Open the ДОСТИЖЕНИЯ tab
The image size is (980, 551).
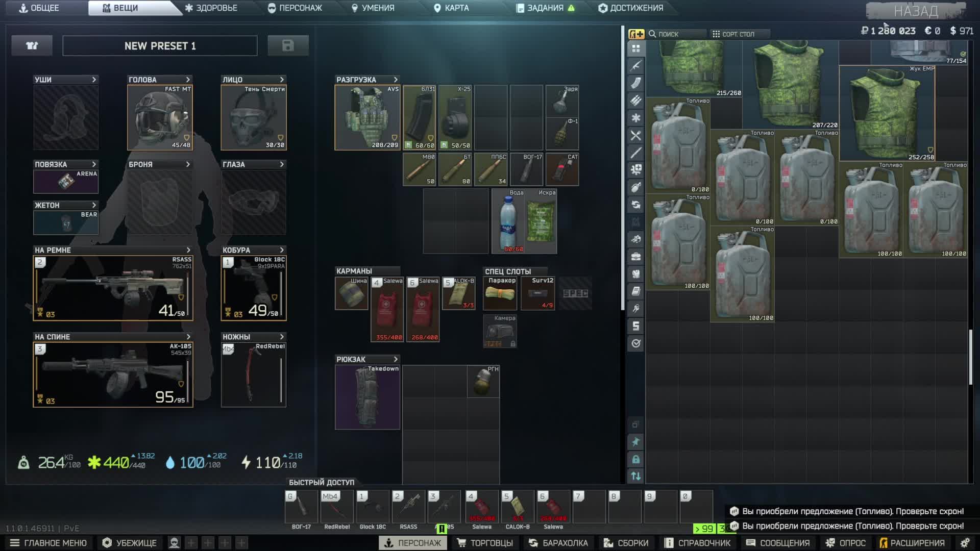(x=631, y=8)
